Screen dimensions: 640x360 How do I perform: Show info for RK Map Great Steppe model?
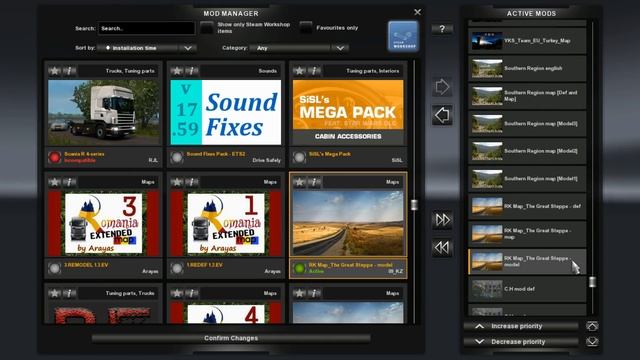tap(314, 182)
